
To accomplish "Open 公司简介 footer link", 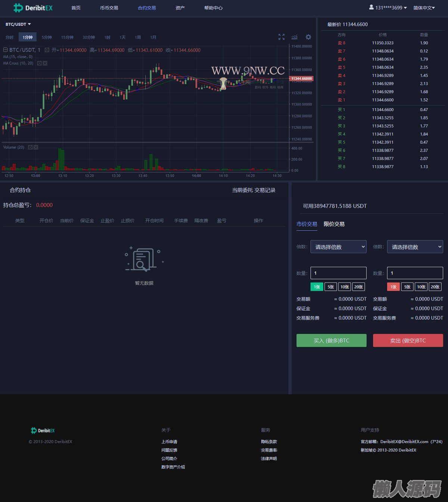I will coord(169,458).
